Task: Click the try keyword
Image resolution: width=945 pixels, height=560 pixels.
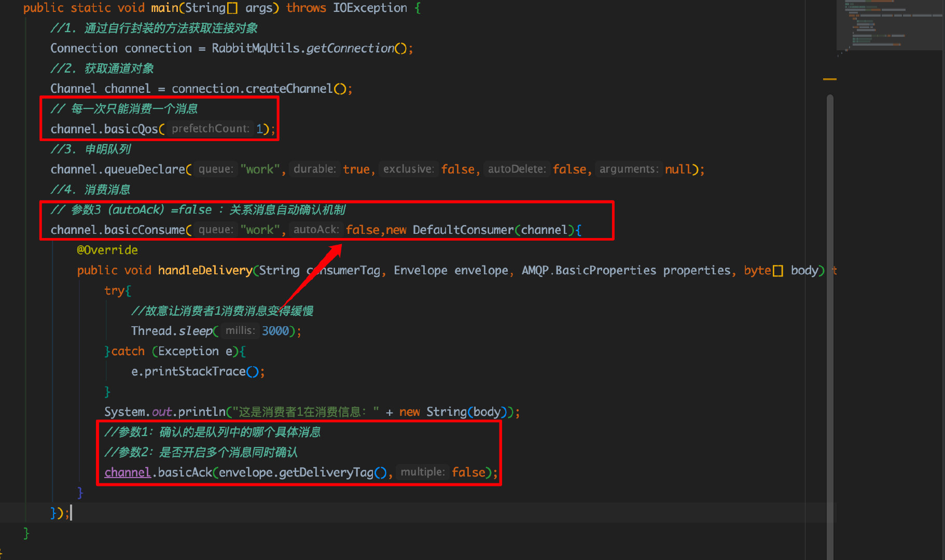Action: (114, 291)
